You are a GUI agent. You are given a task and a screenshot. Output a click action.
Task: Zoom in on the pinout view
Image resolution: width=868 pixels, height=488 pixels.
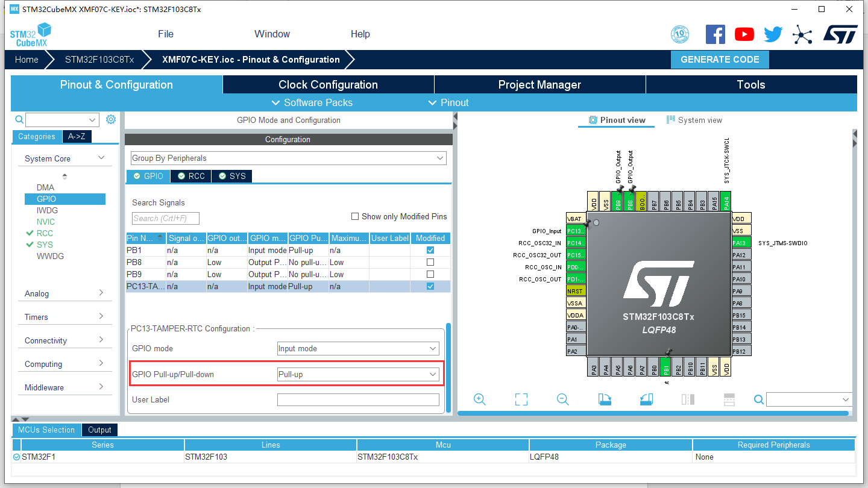[479, 399]
